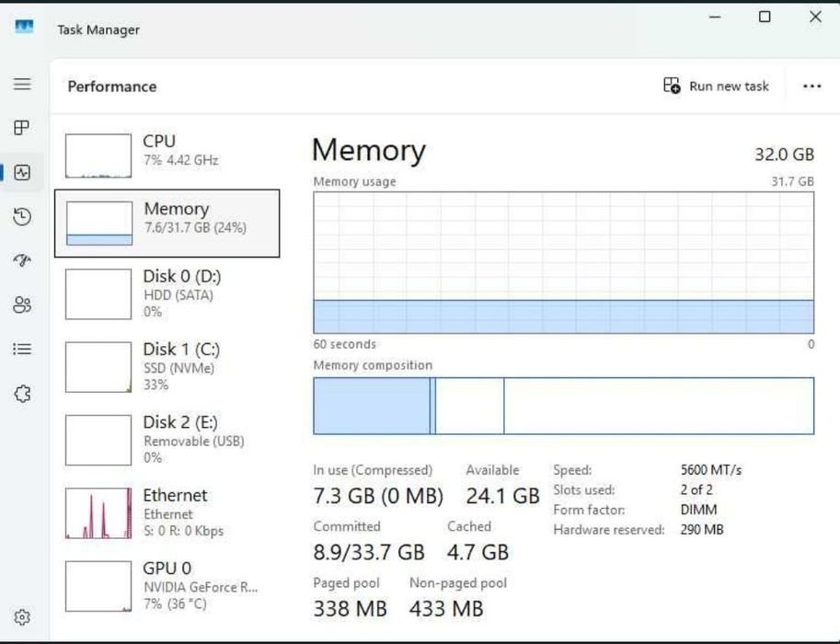Go to Startup apps page icon
840x644 pixels.
pyautogui.click(x=23, y=261)
